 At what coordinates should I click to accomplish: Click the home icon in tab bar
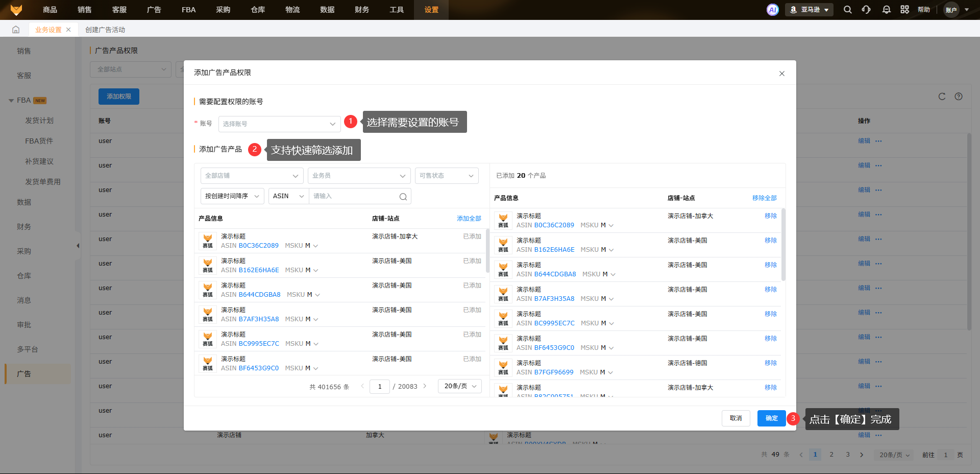coord(16,30)
